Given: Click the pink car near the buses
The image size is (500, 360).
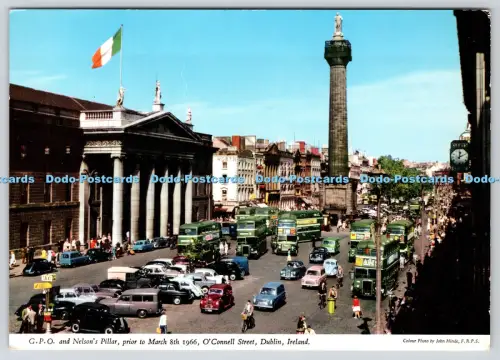Looking at the screenshot, I should (314, 276).
